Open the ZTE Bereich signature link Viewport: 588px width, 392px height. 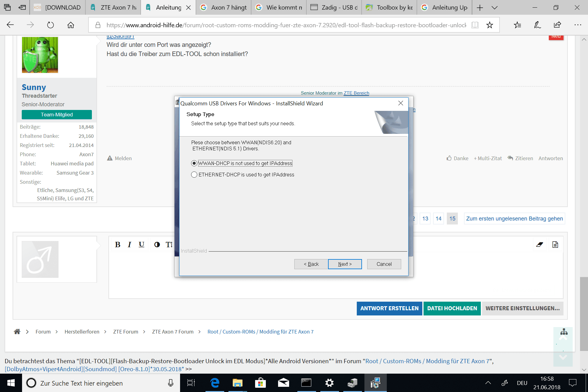356,93
